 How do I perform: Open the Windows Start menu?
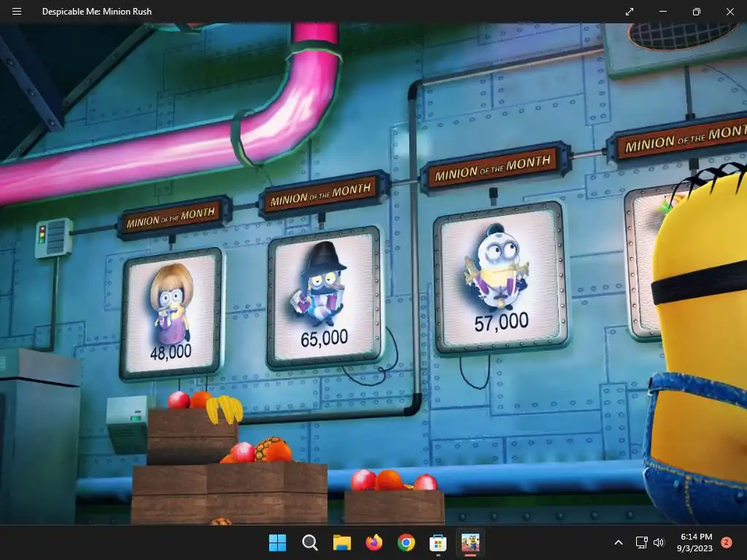278,542
